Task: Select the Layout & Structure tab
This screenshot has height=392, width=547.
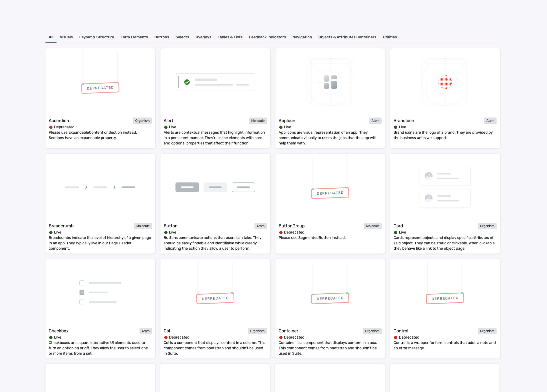Action: tap(96, 37)
